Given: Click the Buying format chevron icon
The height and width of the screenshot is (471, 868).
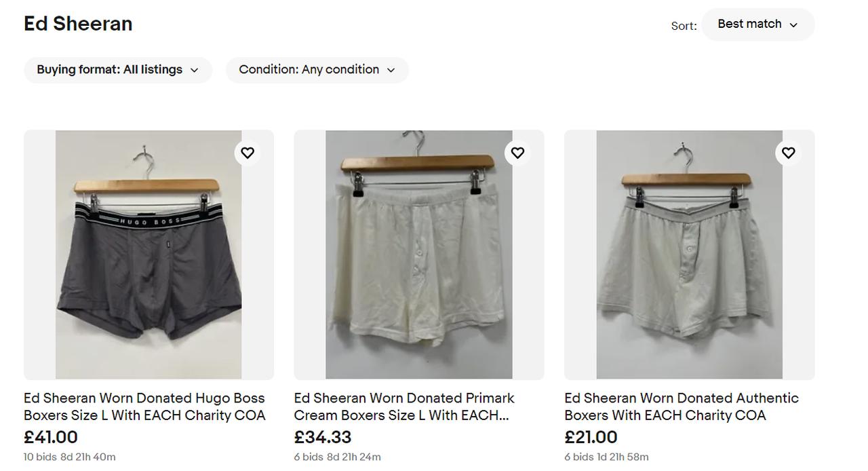Looking at the screenshot, I should pyautogui.click(x=194, y=70).
